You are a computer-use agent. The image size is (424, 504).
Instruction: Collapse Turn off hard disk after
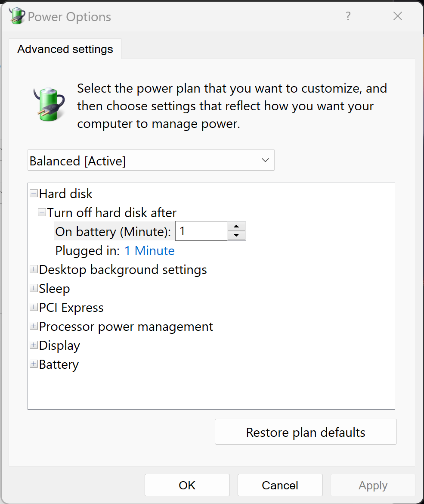(42, 212)
